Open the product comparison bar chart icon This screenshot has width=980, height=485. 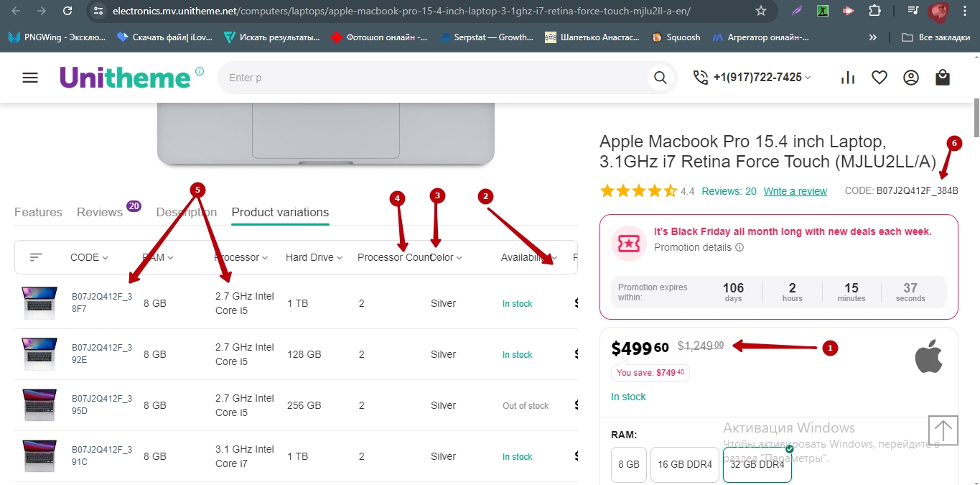pyautogui.click(x=848, y=78)
